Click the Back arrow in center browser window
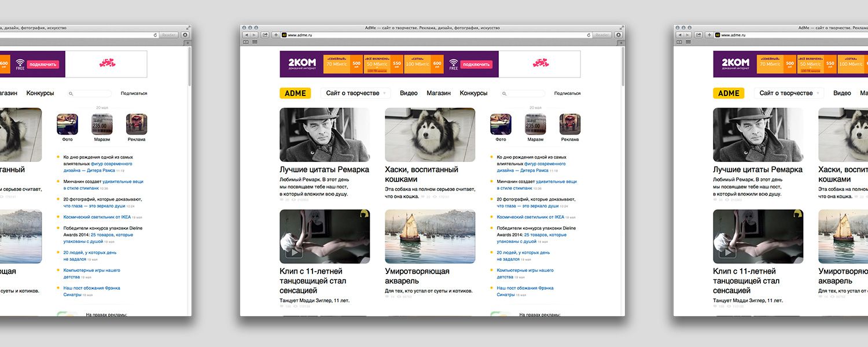868x347 pixels. 246,35
